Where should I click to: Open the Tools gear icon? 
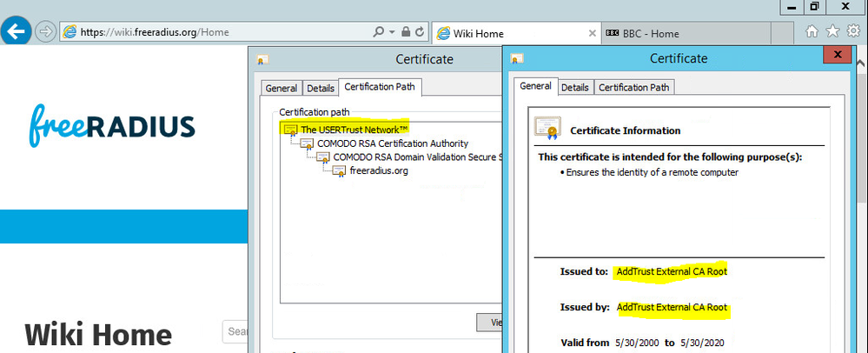pyautogui.click(x=852, y=31)
